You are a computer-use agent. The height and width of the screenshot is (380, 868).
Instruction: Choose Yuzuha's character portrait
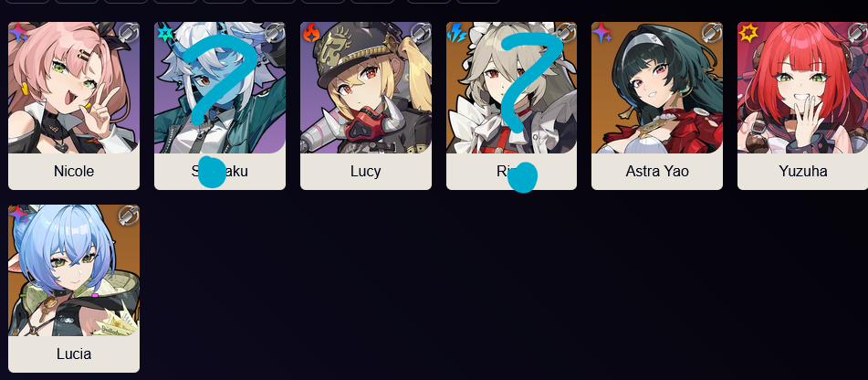[802, 88]
